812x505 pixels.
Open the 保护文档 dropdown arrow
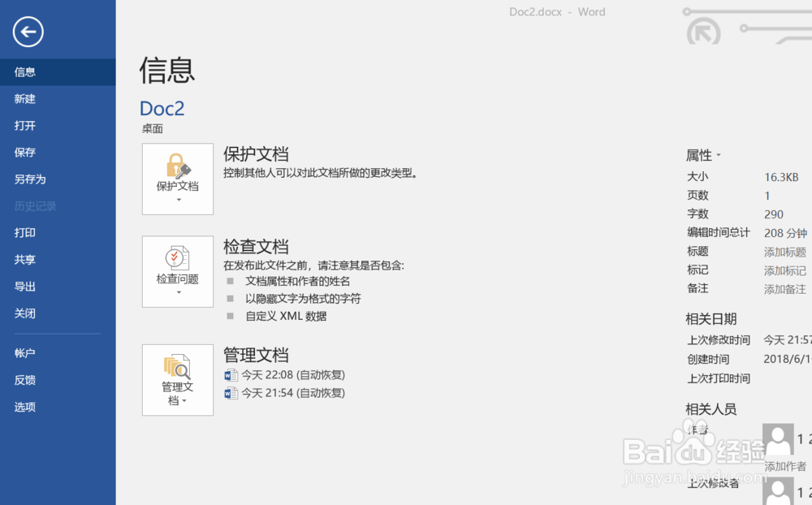pos(177,201)
